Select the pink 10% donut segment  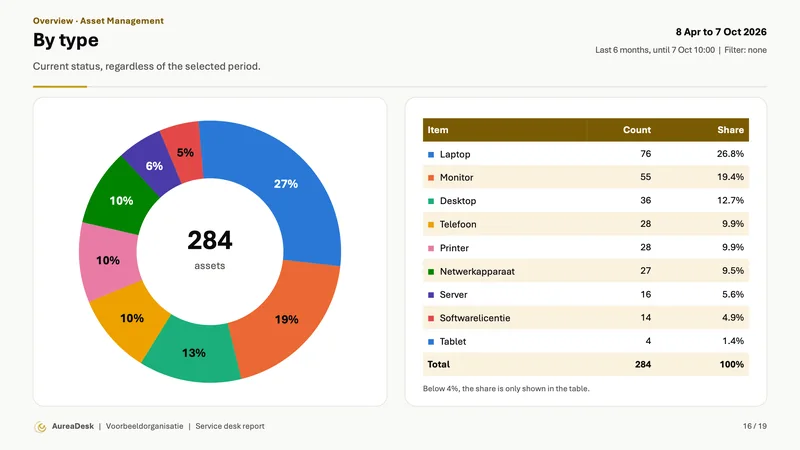point(107,261)
